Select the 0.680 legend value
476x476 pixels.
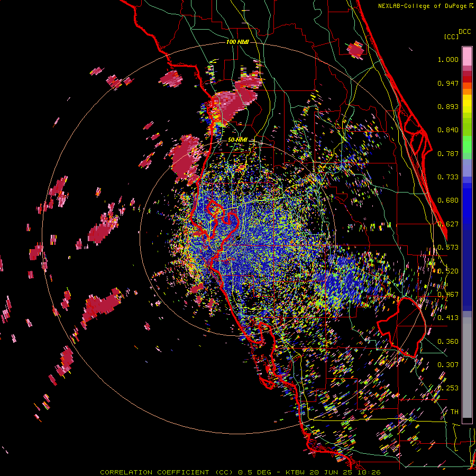(x=448, y=200)
